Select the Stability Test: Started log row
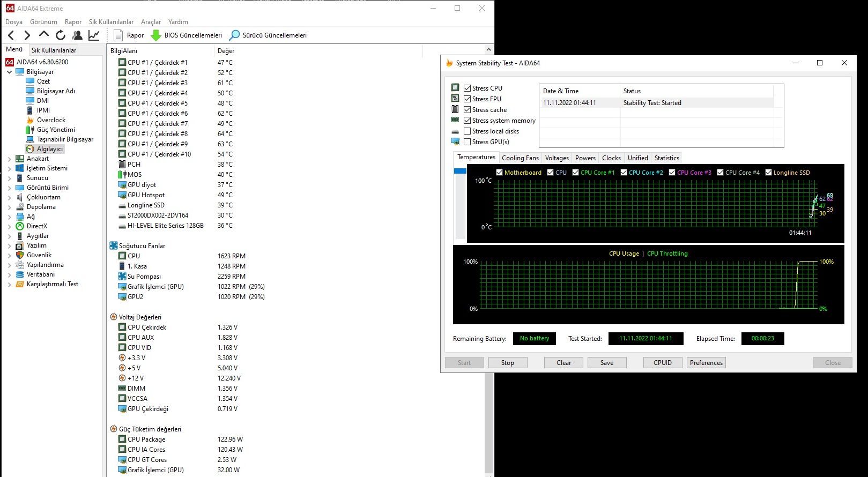This screenshot has width=868, height=477. [656, 103]
